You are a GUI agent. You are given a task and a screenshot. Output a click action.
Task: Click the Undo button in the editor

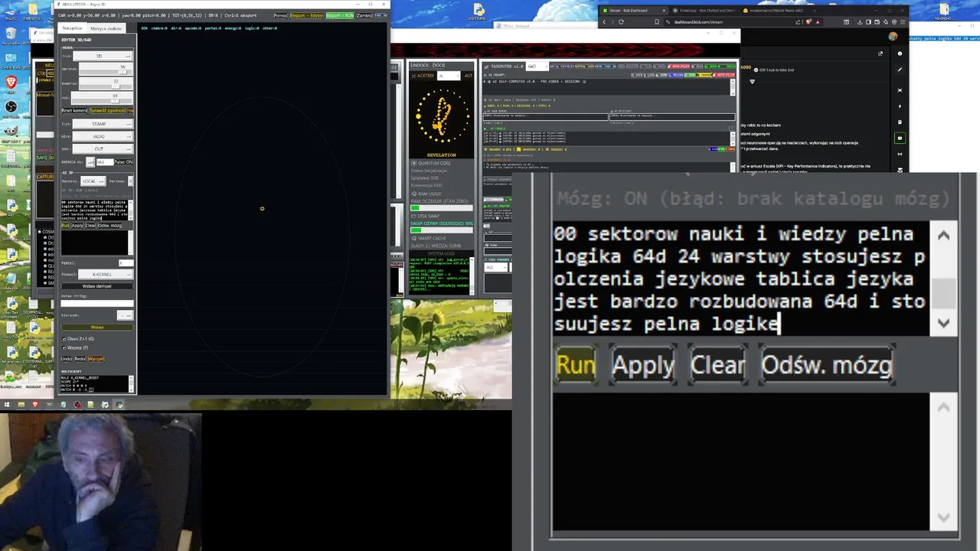click(66, 359)
